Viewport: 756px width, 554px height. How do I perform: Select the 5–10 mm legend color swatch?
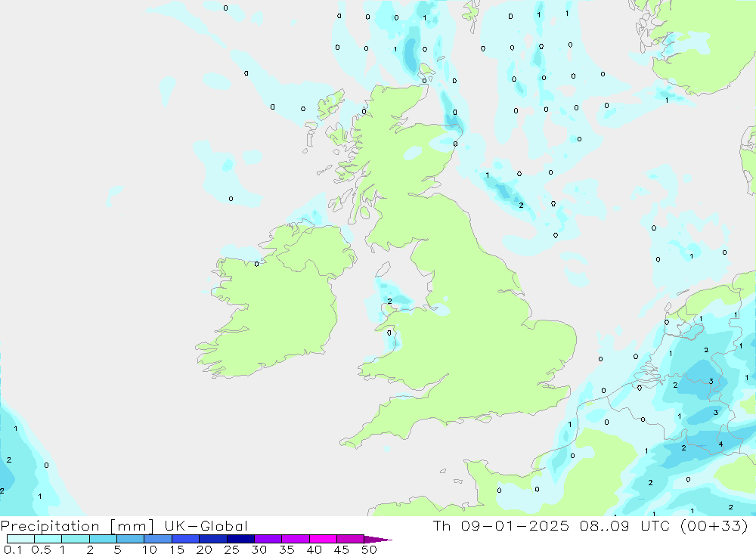click(131, 539)
